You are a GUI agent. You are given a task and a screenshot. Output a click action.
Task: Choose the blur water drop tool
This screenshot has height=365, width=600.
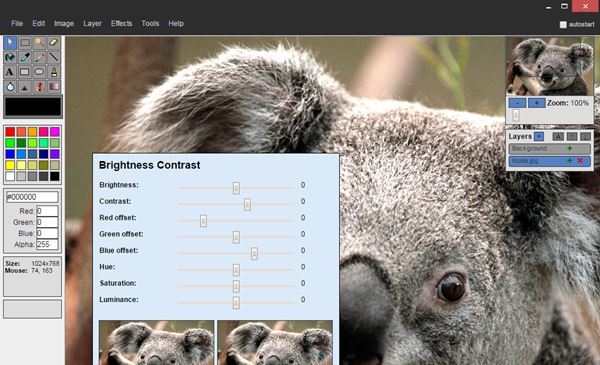coord(10,86)
